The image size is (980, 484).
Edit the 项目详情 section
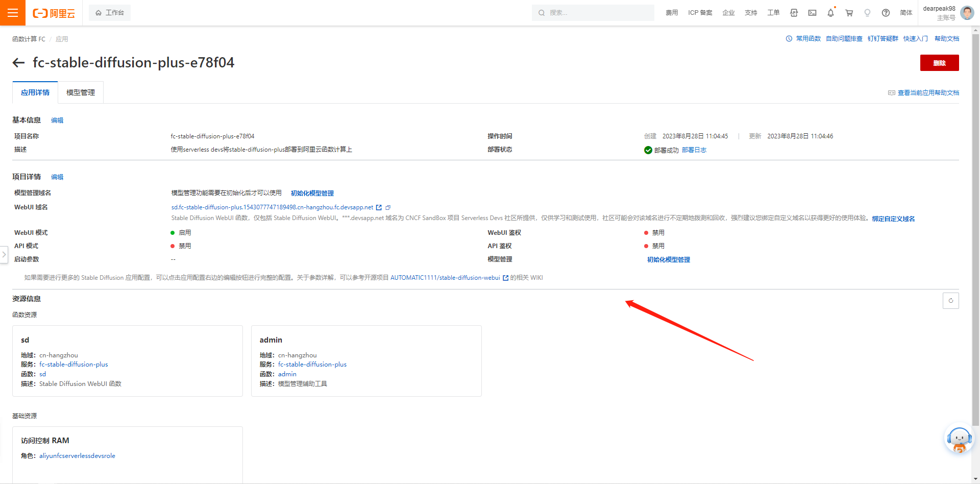(x=57, y=177)
